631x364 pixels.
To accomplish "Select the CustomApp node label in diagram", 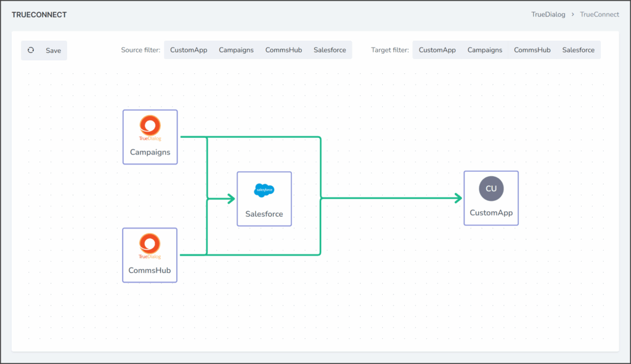I will coord(491,212).
